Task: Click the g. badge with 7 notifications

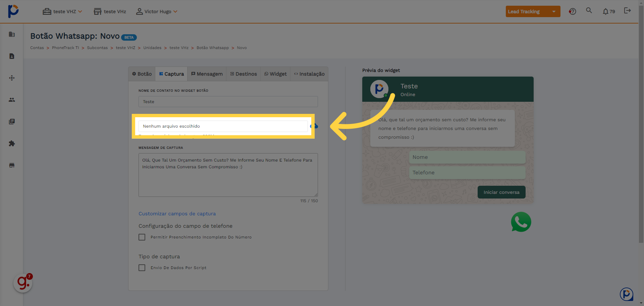Action: pos(23,283)
